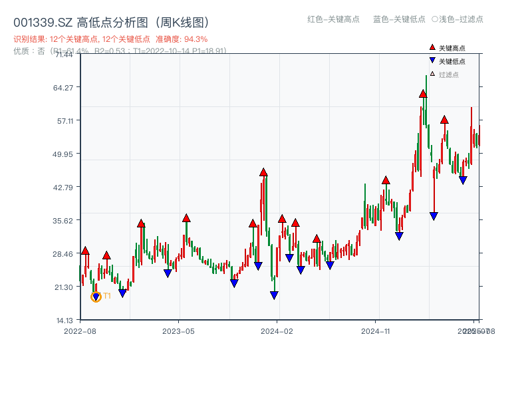
Task: Click the 过滤点 legend triangle icon
Action: point(432,74)
